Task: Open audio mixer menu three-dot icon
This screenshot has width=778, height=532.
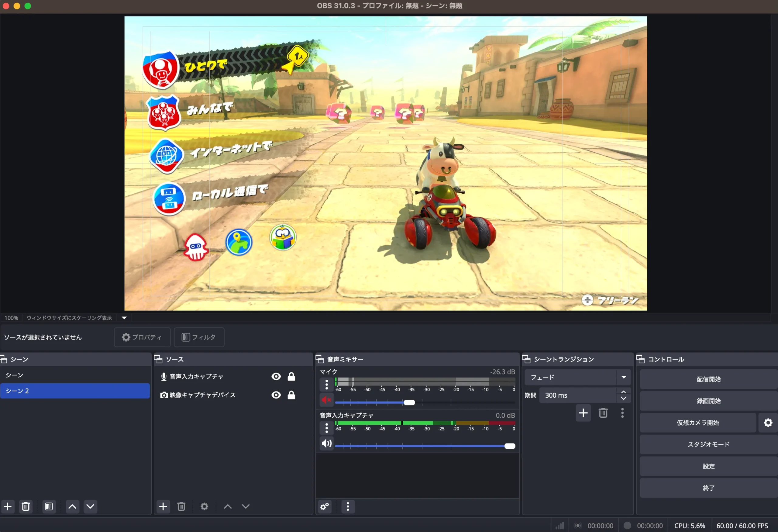Action: (348, 506)
